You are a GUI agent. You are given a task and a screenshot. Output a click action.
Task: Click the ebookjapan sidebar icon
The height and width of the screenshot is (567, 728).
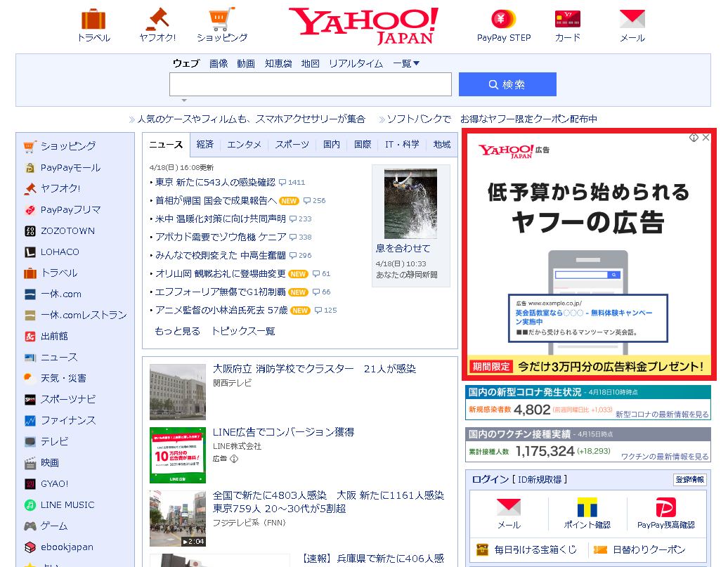click(30, 547)
